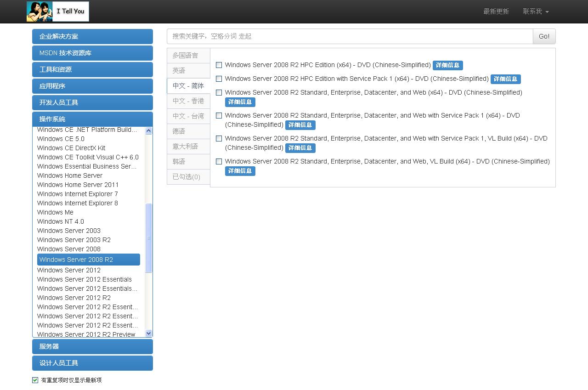Show 详细信息 for Web, VL Build (x64) DVD
The image size is (588, 390).
pyautogui.click(x=240, y=171)
